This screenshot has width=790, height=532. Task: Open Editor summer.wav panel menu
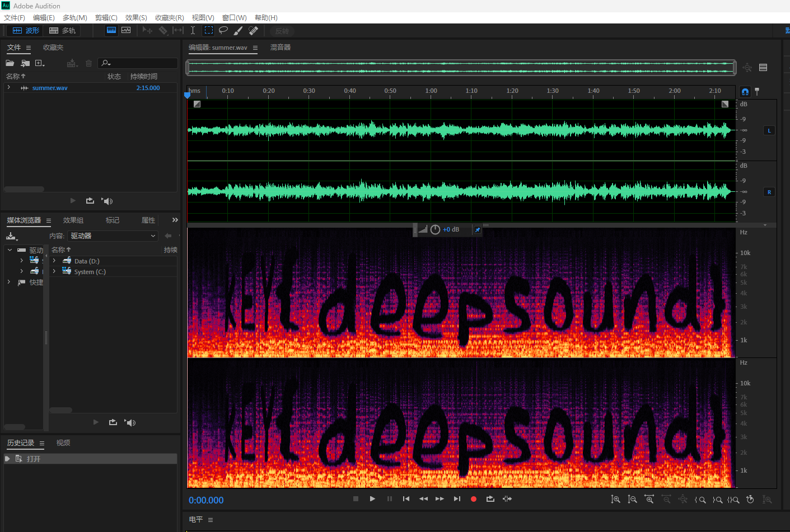(x=255, y=48)
